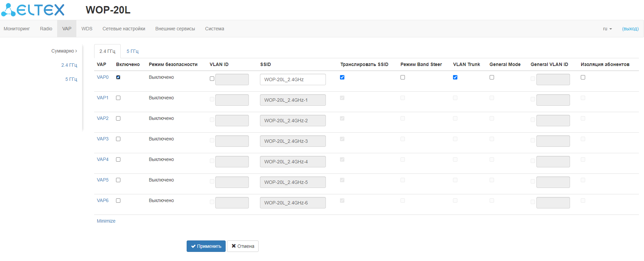
Task: Uncheck VAP0 Транслировать SSID checkbox
Action: tap(342, 77)
